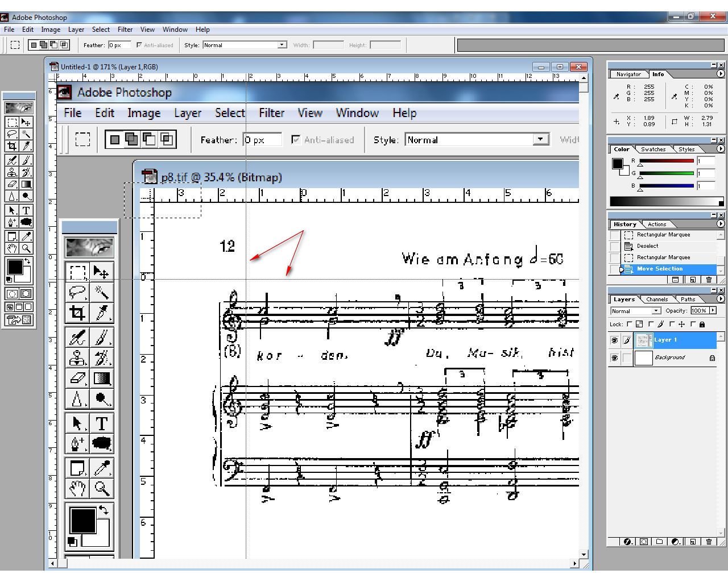
Task: Click the Feather field in the top options bar
Action: coord(119,45)
